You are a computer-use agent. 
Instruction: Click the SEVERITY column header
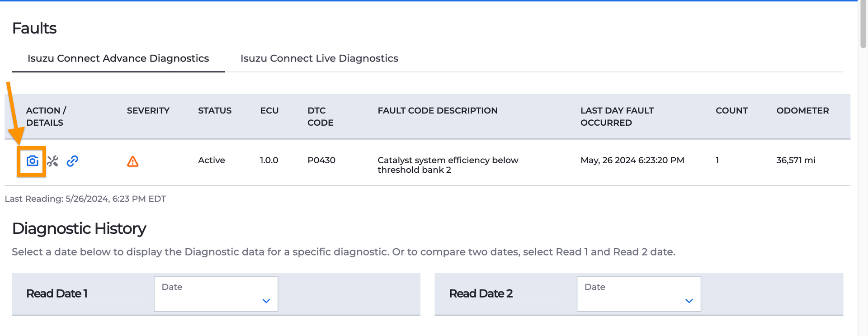click(148, 111)
